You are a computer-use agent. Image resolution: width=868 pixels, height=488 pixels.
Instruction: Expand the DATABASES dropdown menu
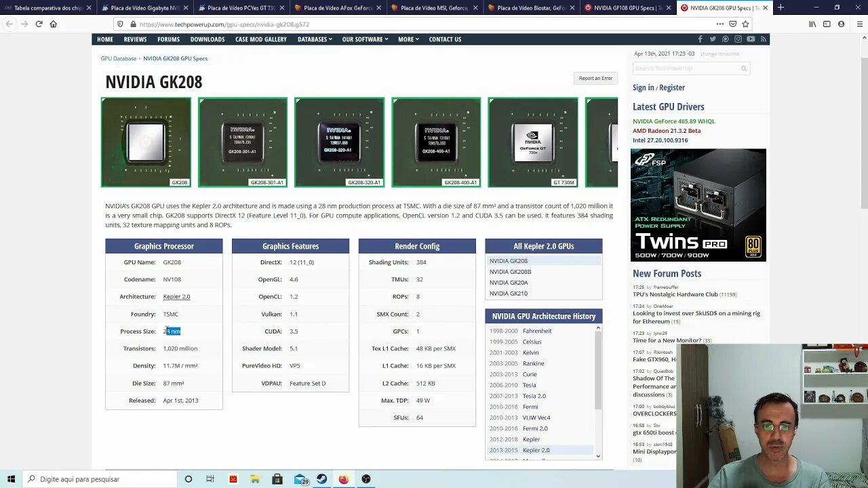[315, 39]
